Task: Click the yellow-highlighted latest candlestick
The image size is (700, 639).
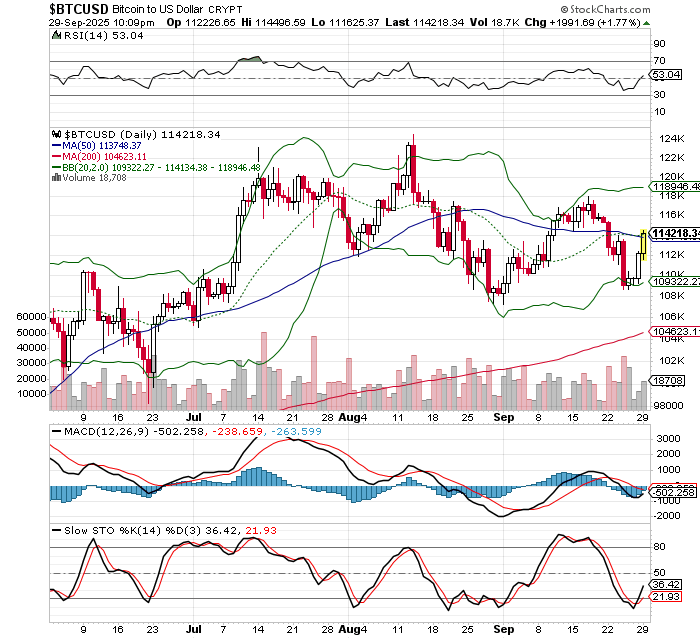Action: coord(643,246)
